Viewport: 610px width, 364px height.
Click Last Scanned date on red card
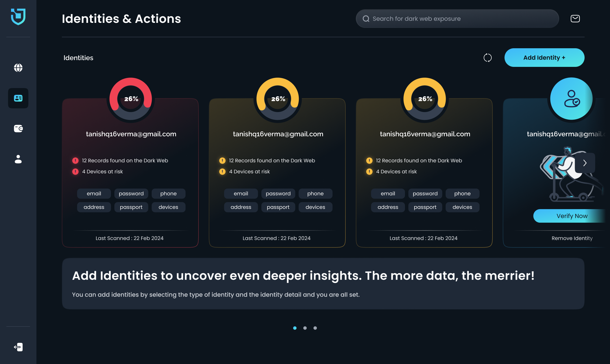tap(130, 238)
